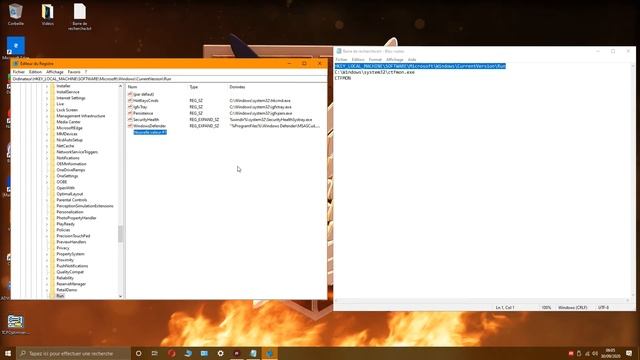Open Aide menu in Notepad

coord(412,60)
